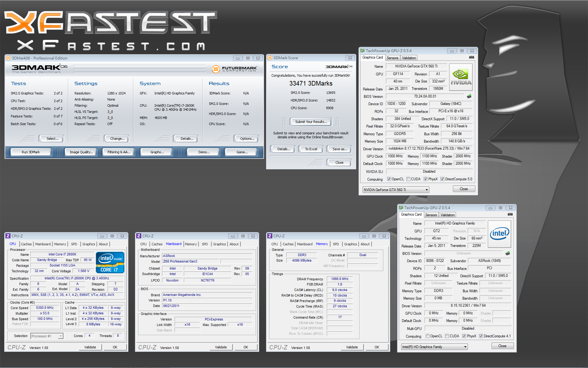Click the BIOS save chip icon in NVIDIA GPU-Z
This screenshot has width=588, height=368.
[x=469, y=96]
